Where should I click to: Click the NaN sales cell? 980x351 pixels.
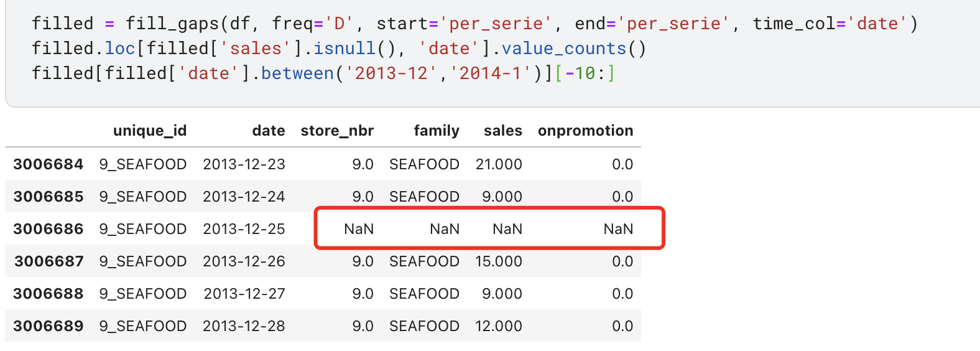pos(507,229)
